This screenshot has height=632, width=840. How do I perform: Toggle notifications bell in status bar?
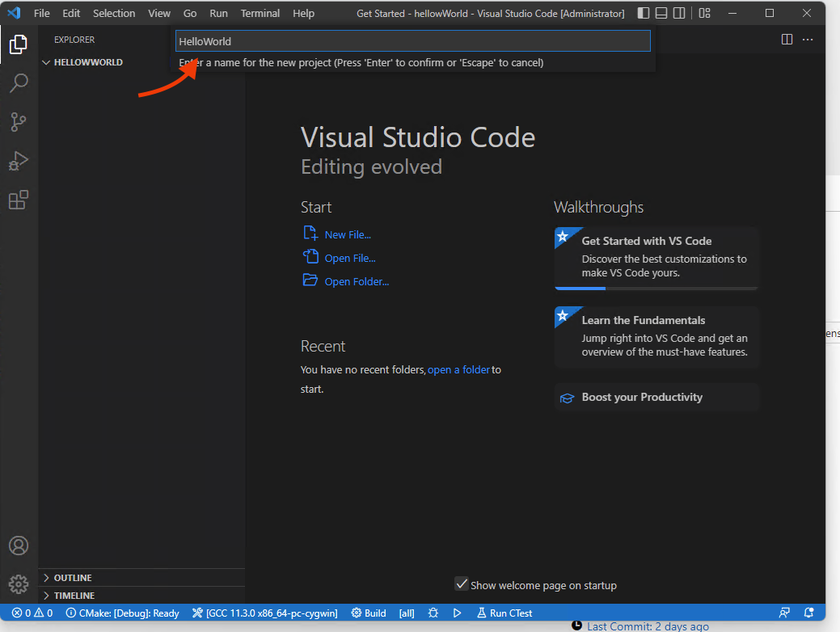tap(808, 613)
